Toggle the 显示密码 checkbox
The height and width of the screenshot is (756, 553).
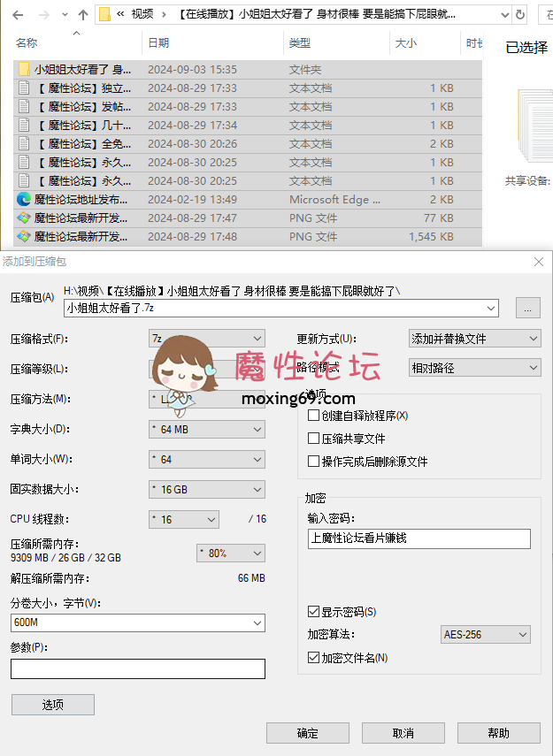(x=313, y=612)
